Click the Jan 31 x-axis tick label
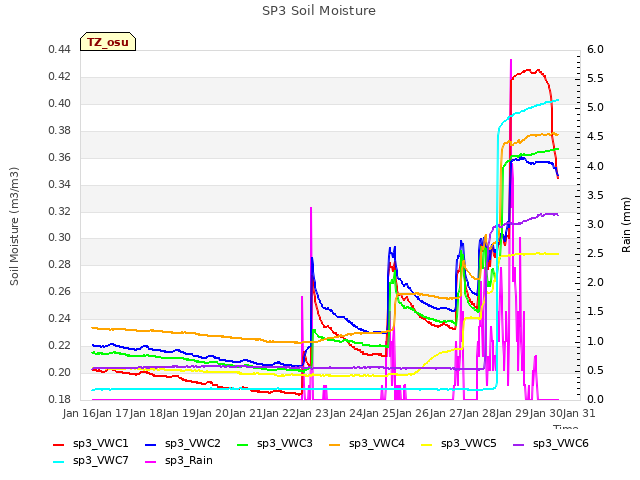Viewport: 640px width, 480px height. 579,413
